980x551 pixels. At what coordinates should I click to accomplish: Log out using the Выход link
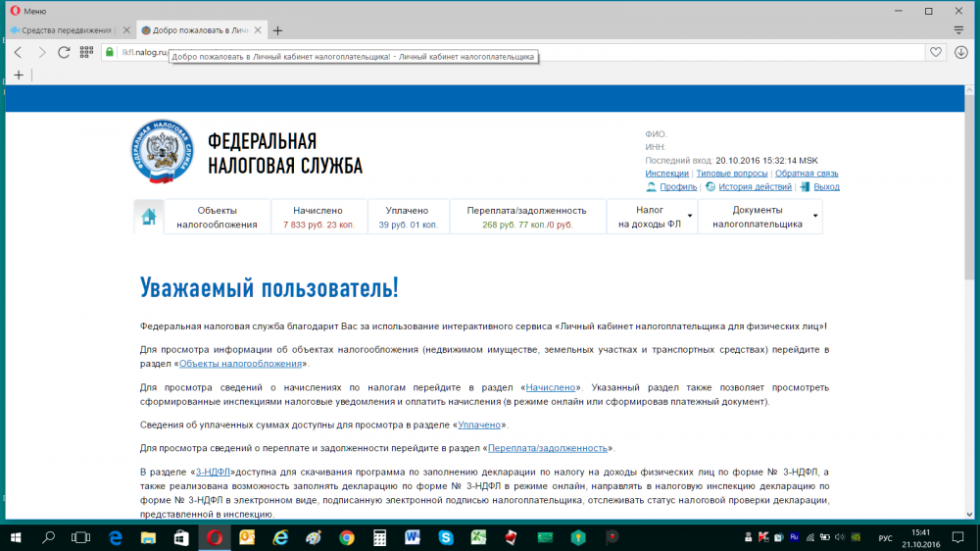coord(825,186)
